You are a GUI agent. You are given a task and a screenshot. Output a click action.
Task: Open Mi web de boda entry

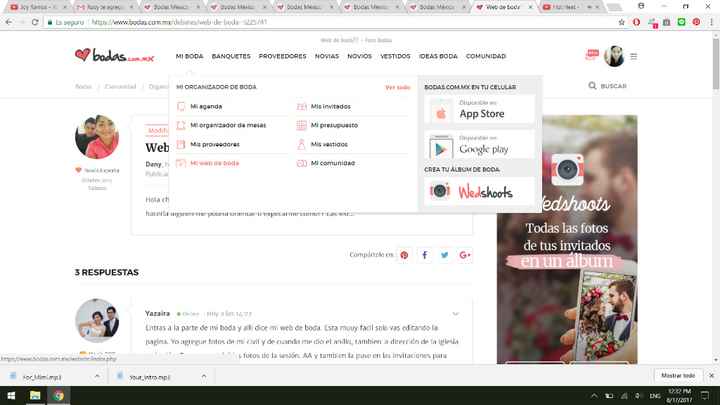click(x=214, y=163)
